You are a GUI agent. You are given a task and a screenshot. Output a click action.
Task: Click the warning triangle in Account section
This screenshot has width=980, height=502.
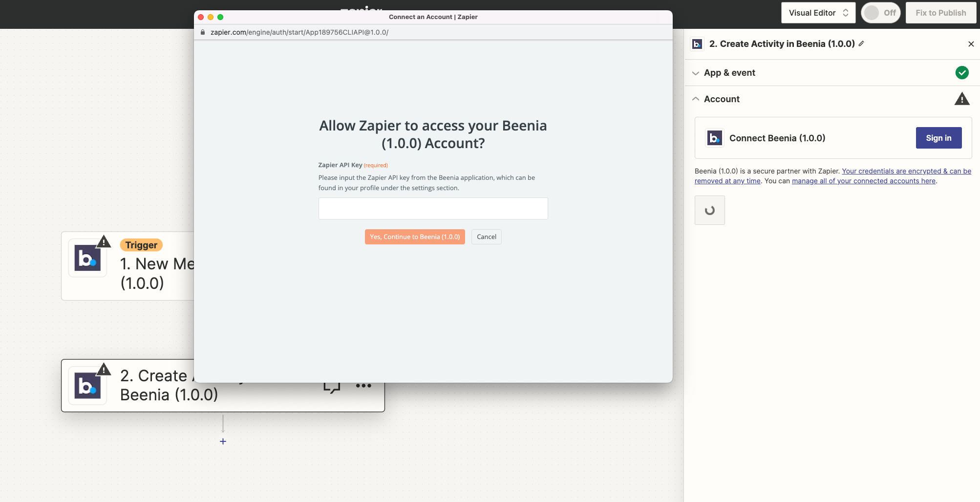(961, 99)
